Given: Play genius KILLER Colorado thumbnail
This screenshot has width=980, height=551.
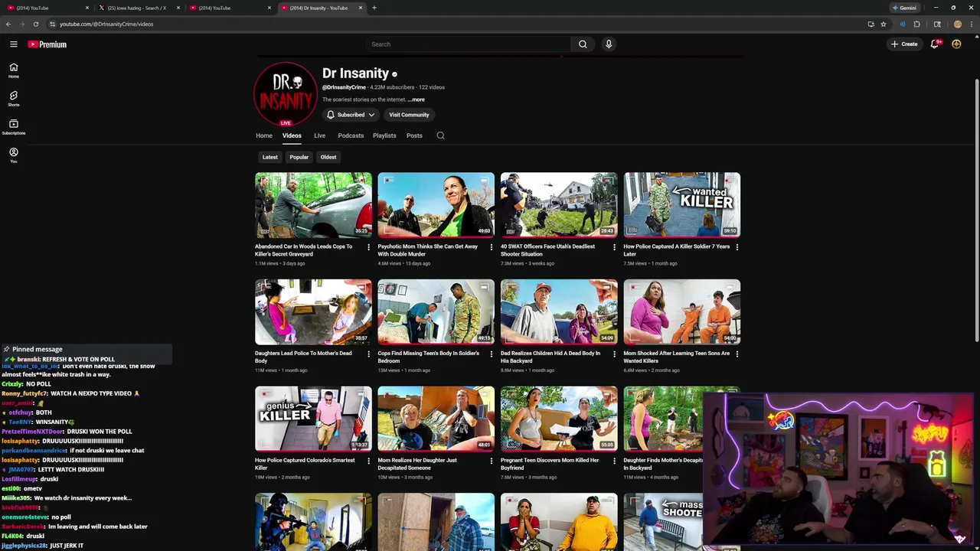Looking at the screenshot, I should [x=313, y=419].
